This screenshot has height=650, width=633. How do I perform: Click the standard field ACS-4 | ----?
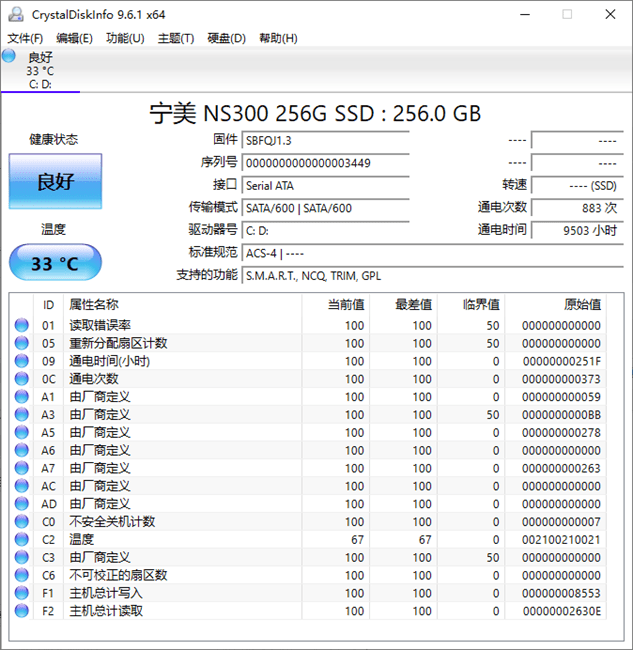433,253
